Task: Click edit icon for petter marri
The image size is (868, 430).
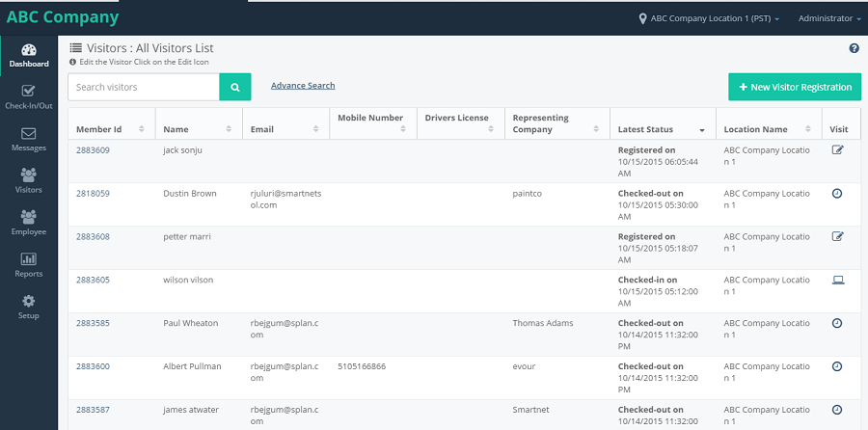Action: tap(837, 236)
